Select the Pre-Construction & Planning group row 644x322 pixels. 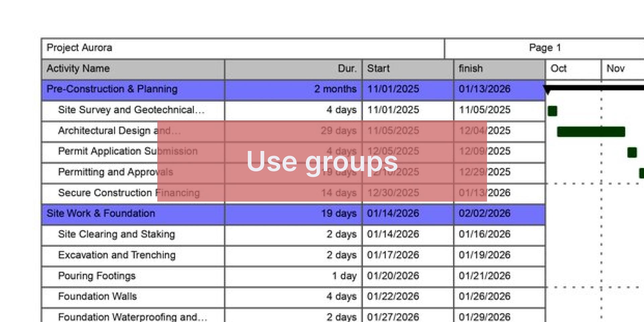pos(112,89)
